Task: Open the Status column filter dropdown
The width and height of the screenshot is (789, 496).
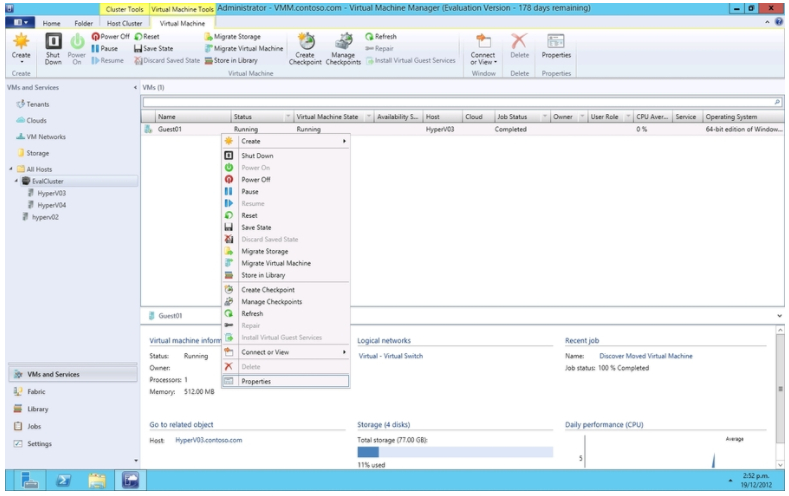Action: pos(288,117)
